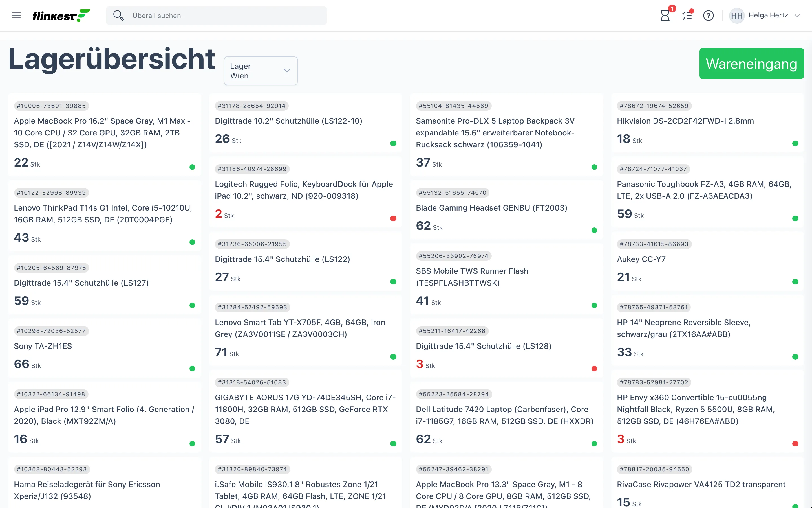Click SKU tag #31178-28654-92914
The height and width of the screenshot is (508, 812).
point(252,106)
